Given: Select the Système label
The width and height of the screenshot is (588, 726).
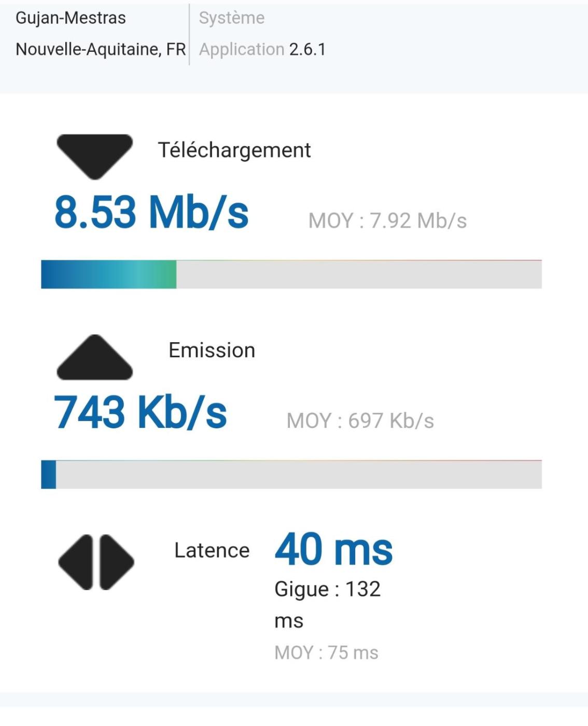Looking at the screenshot, I should pos(232,18).
